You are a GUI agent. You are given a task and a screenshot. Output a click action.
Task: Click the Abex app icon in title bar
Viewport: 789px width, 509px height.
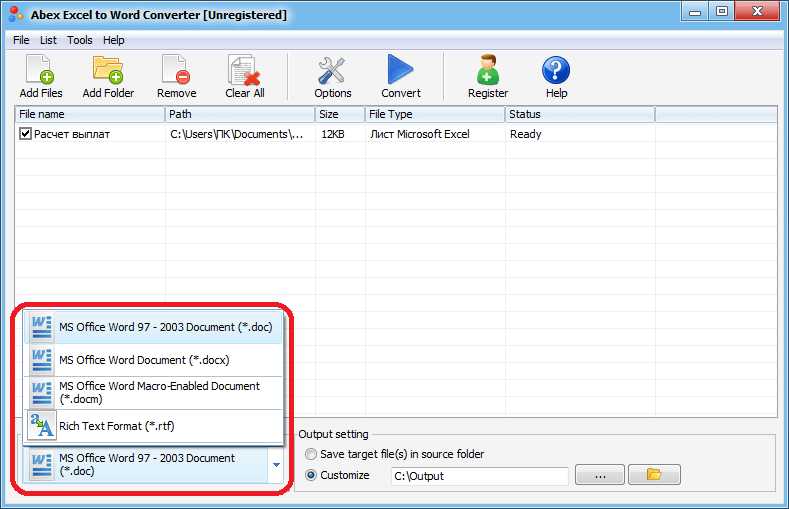coord(17,14)
